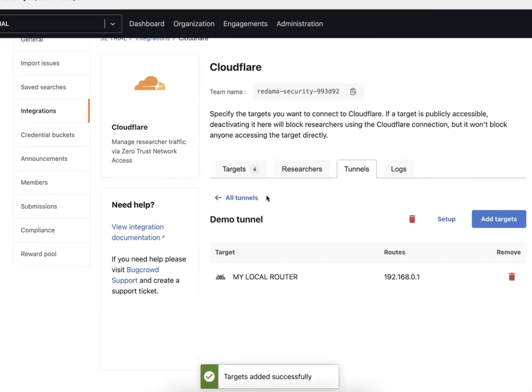Switch to the Logs tab

[x=399, y=169]
